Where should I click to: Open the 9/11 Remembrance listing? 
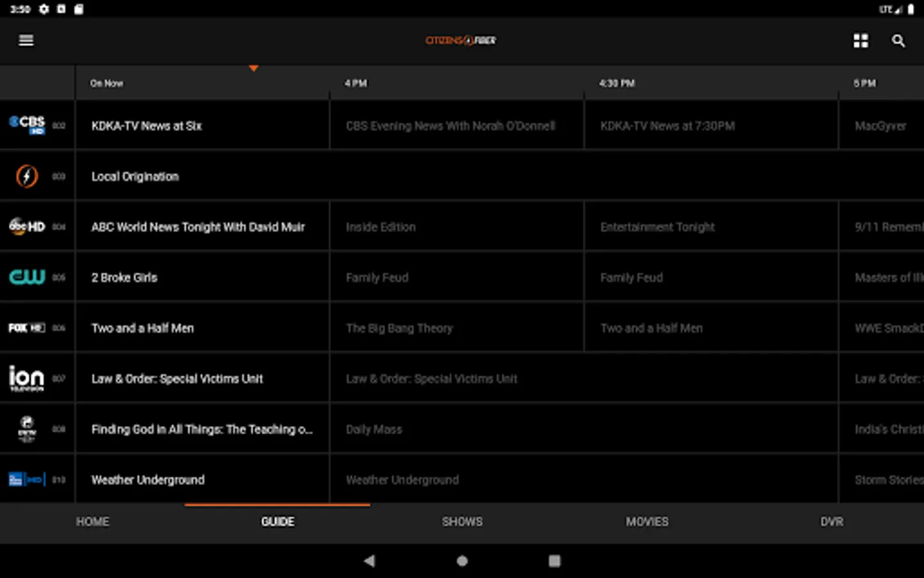pyautogui.click(x=882, y=227)
